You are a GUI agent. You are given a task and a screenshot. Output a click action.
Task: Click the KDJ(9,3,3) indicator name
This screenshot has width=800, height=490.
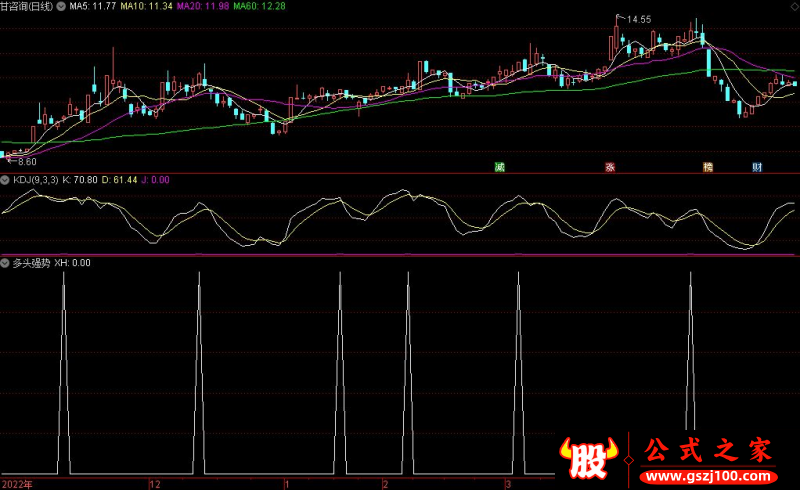(x=35, y=180)
